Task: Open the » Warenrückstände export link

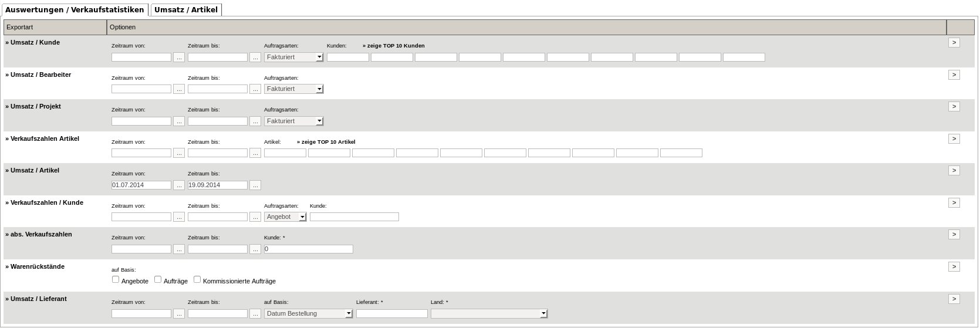Action: tap(35, 266)
